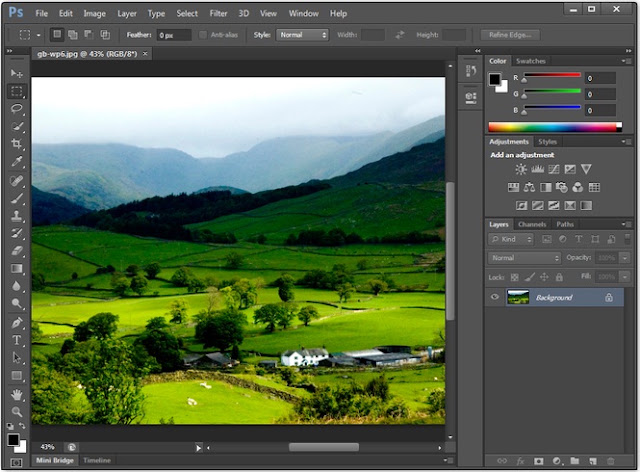Select the Crop tool
Image resolution: width=640 pixels, height=472 pixels.
click(x=17, y=143)
